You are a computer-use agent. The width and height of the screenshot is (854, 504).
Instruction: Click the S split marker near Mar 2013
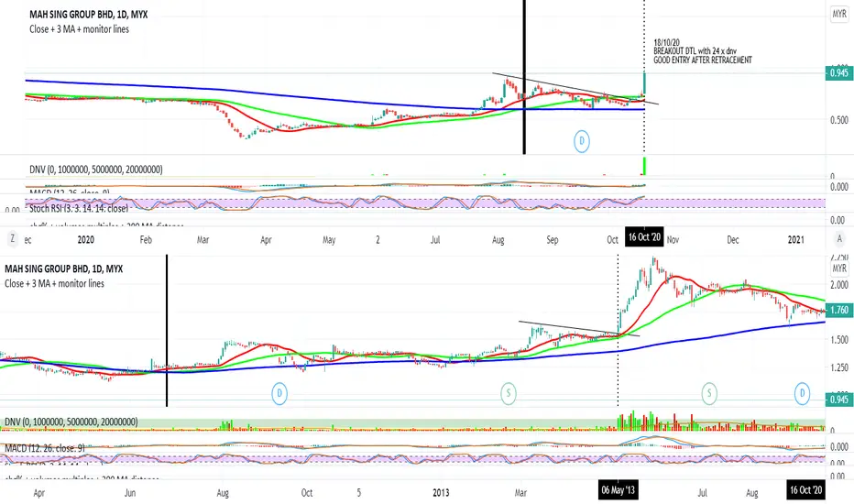pyautogui.click(x=509, y=393)
